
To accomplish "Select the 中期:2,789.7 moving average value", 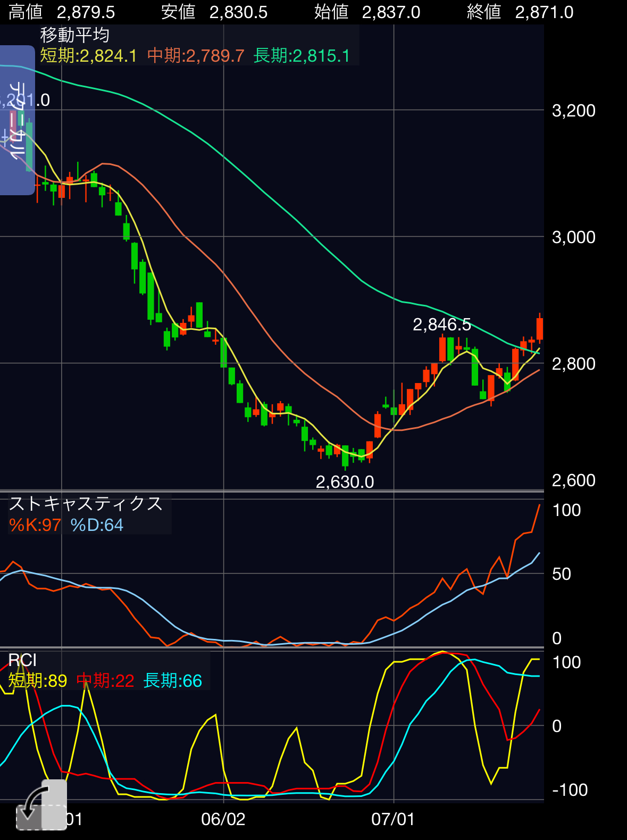I will [x=196, y=55].
